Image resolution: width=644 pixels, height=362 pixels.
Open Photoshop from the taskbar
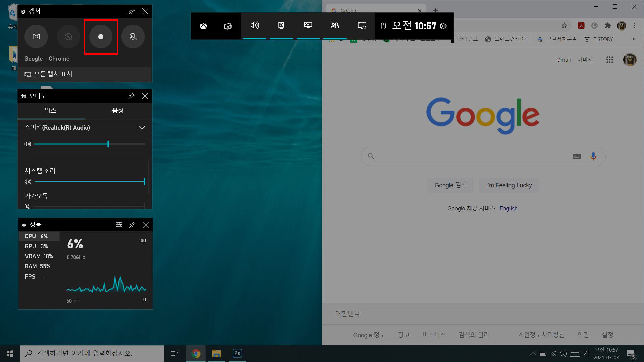tap(237, 353)
